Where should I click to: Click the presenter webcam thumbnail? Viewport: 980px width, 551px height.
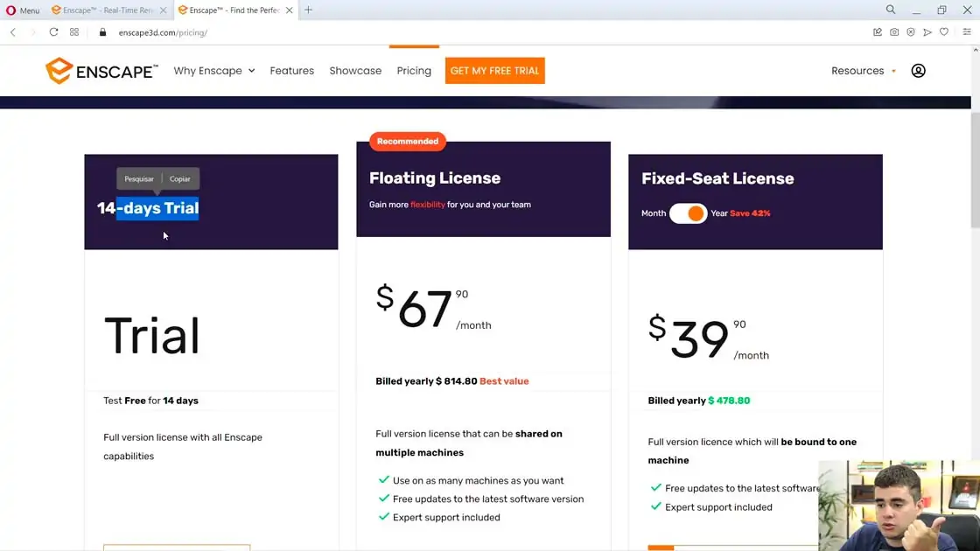(x=899, y=506)
